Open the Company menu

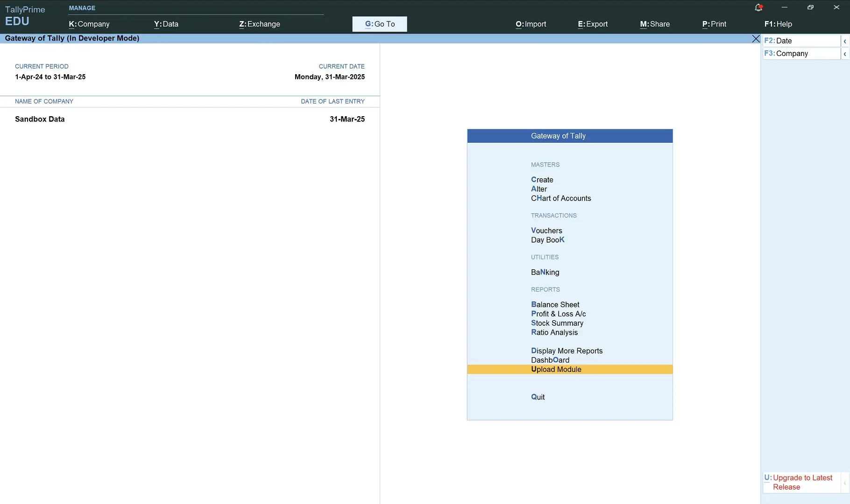[89, 24]
